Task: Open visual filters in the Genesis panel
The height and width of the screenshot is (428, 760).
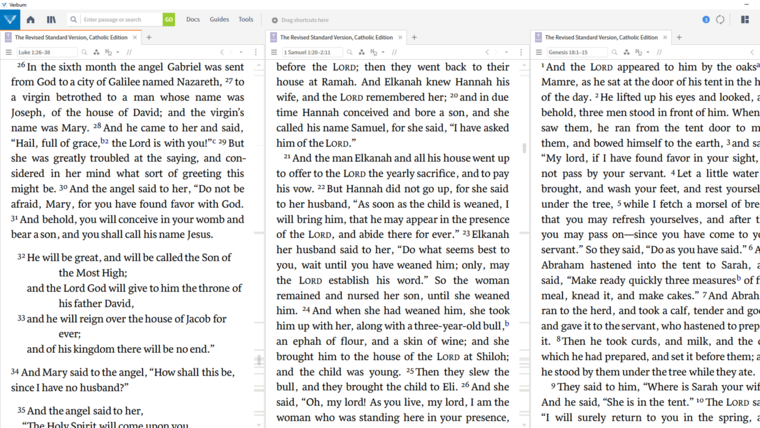Action: [626, 52]
